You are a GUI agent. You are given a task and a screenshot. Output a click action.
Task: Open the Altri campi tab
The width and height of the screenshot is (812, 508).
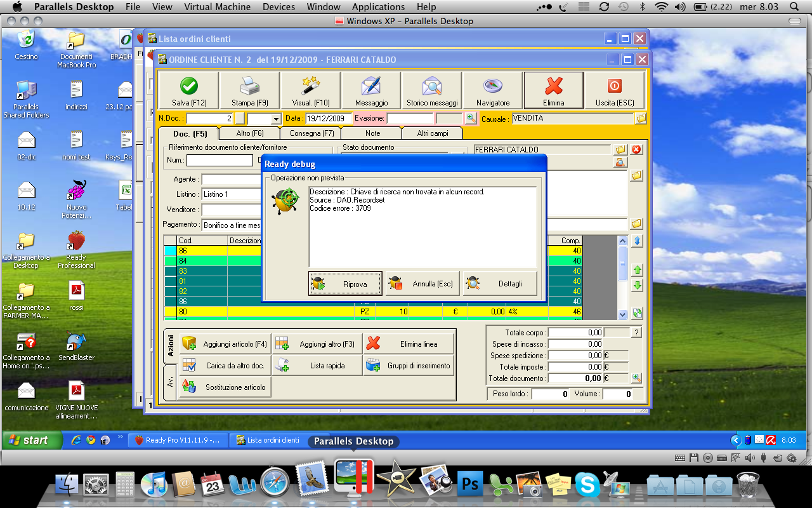point(433,133)
